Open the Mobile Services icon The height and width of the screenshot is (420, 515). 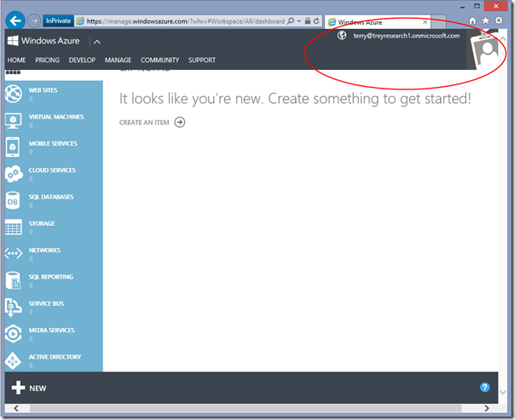(x=13, y=147)
